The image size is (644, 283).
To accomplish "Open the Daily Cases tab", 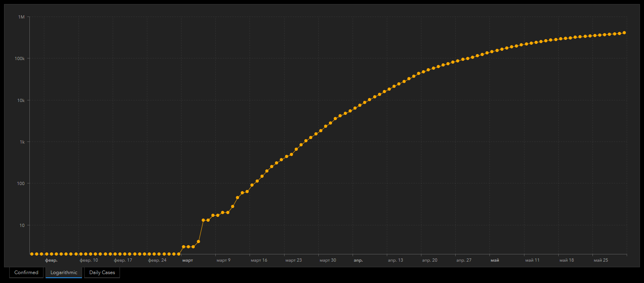I will point(102,273).
